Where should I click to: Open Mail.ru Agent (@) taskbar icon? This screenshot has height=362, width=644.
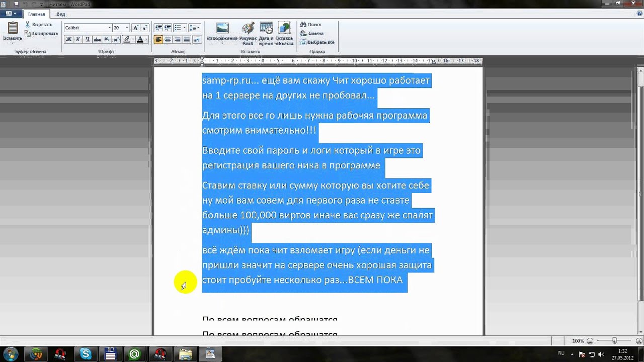point(134,354)
